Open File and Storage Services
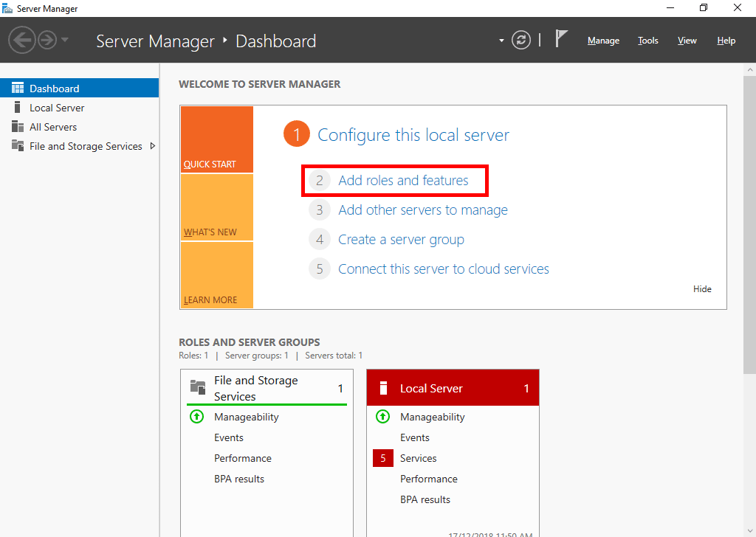756x537 pixels. [83, 146]
